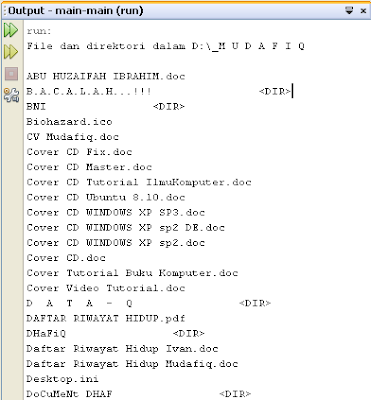Image resolution: width=371 pixels, height=400 pixels.
Task: Open the output settings wrench icon
Action: 11,95
